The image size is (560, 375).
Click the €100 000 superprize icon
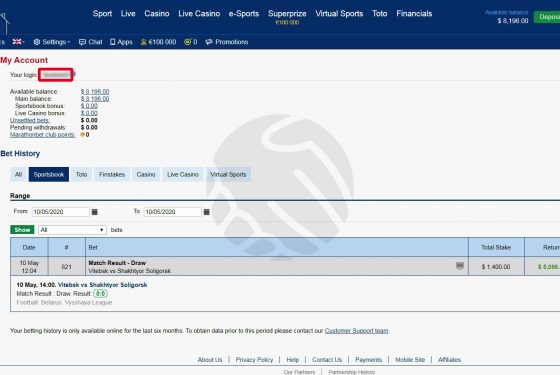(x=144, y=42)
